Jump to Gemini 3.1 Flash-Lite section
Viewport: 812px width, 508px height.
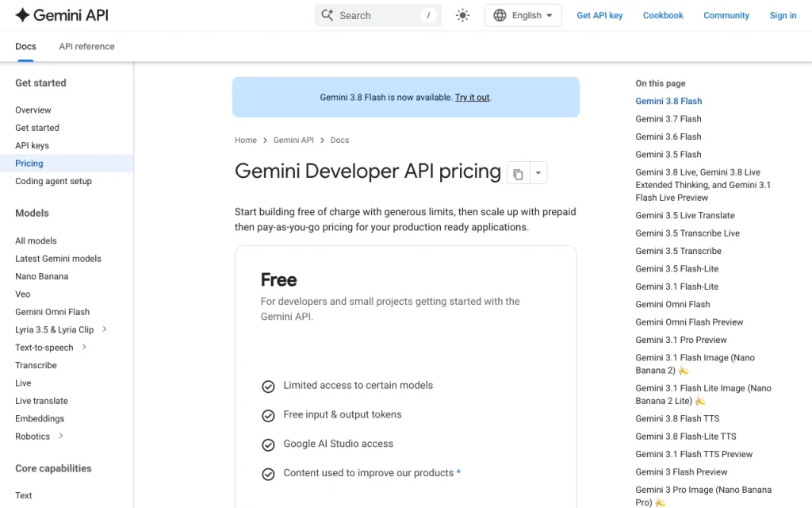(x=677, y=286)
